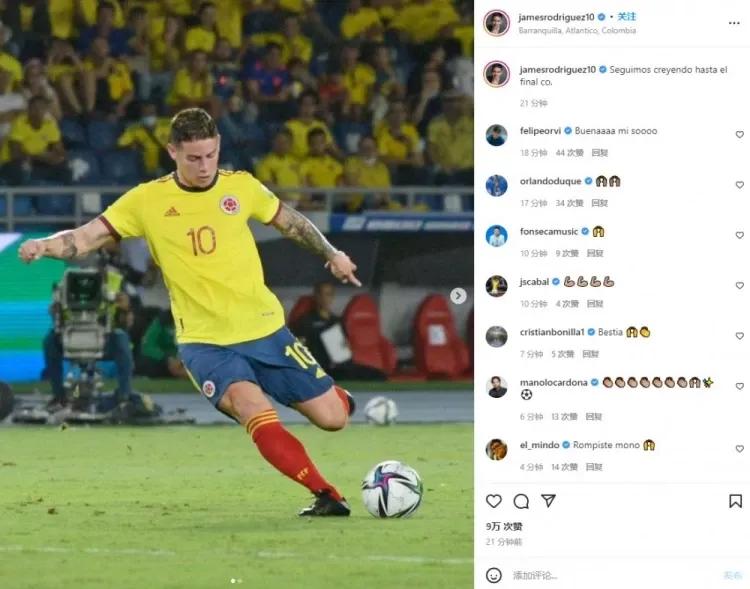This screenshot has height=589, width=750.
Task: Like felipeorvi's comment
Action: 739,134
